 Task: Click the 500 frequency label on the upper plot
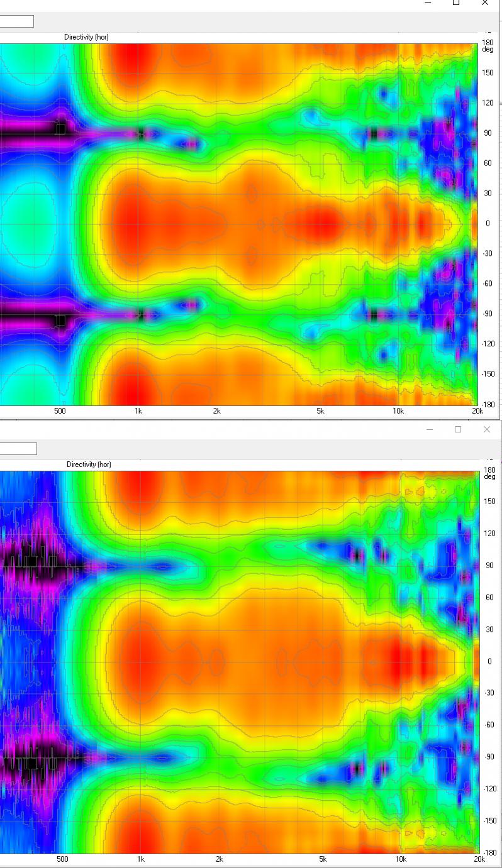click(x=60, y=411)
